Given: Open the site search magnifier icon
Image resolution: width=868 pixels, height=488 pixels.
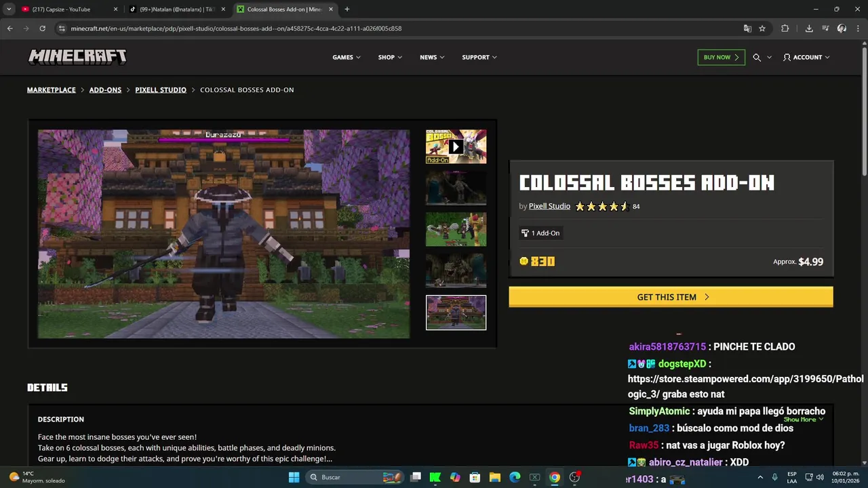Looking at the screenshot, I should pos(757,58).
